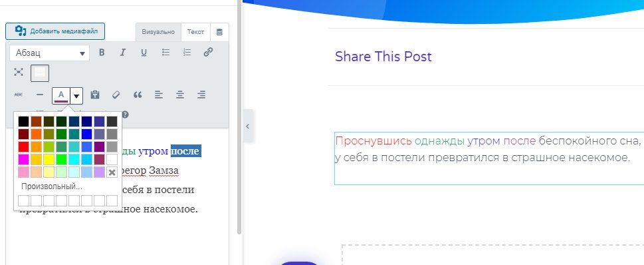Remove color with the X swatch
This screenshot has width=644, height=265.
[112, 172]
